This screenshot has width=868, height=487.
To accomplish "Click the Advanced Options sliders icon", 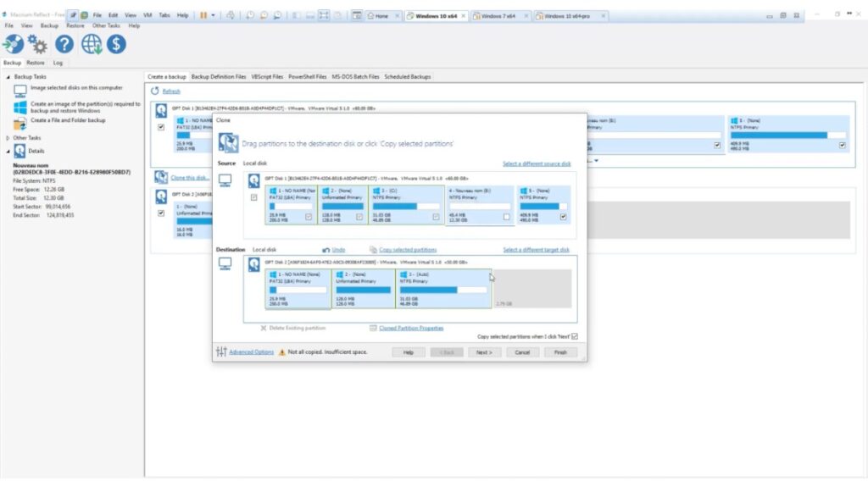I will click(x=221, y=351).
